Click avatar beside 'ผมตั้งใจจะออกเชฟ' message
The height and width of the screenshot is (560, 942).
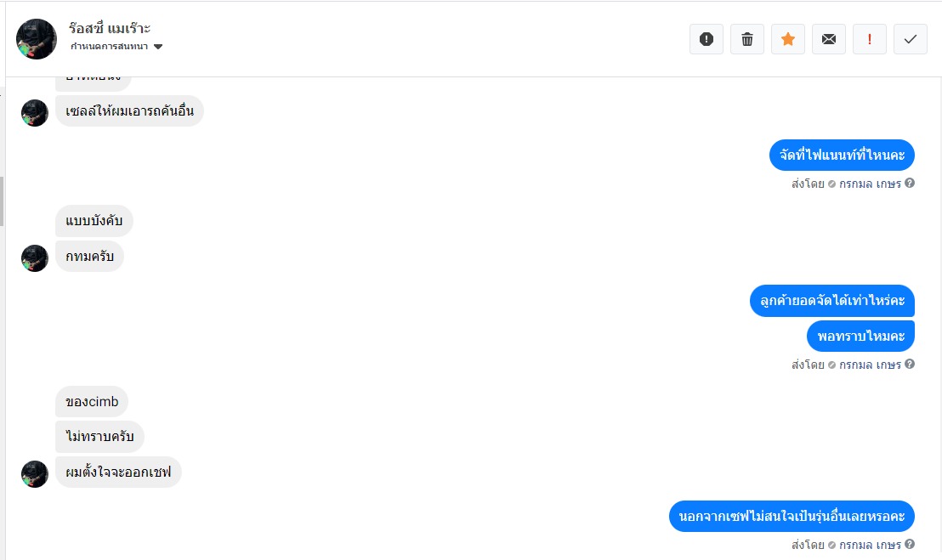point(35,474)
